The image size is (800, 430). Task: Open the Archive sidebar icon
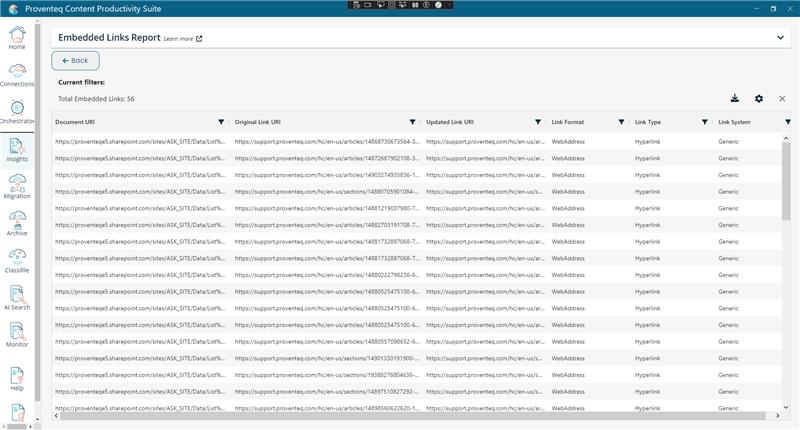pos(17,224)
